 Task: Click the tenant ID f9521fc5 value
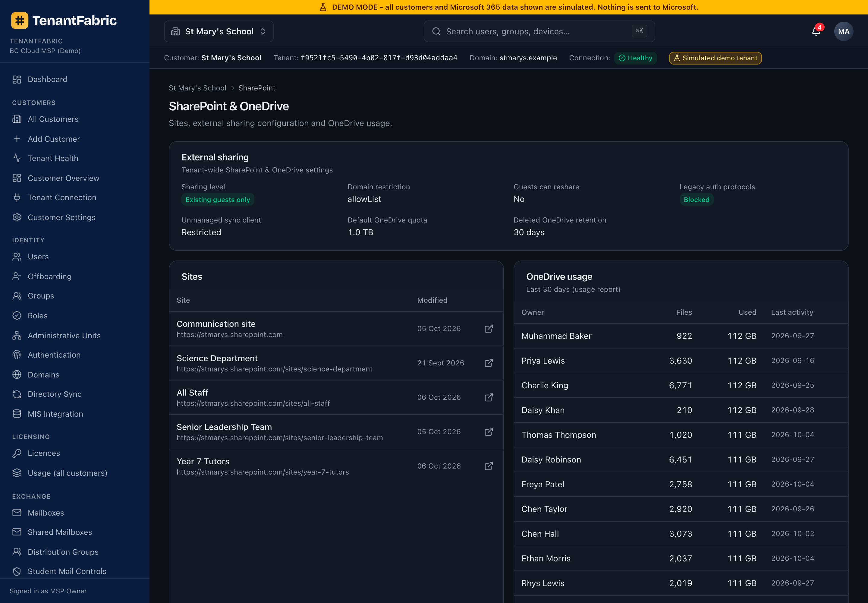379,58
